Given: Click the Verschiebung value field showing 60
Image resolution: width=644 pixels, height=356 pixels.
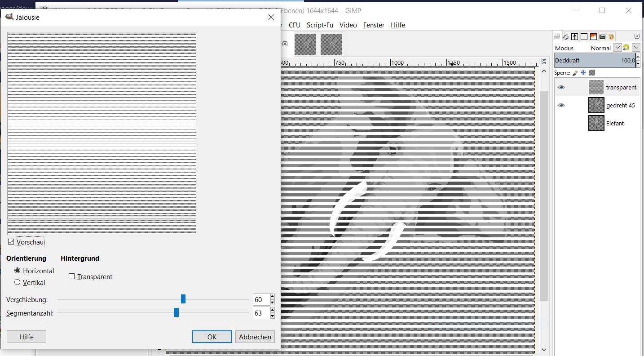Looking at the screenshot, I should [261, 299].
